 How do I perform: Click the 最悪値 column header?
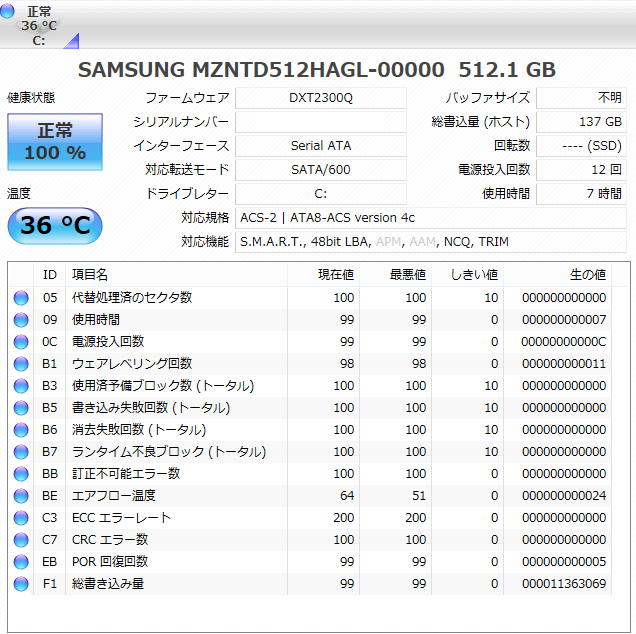(x=395, y=275)
